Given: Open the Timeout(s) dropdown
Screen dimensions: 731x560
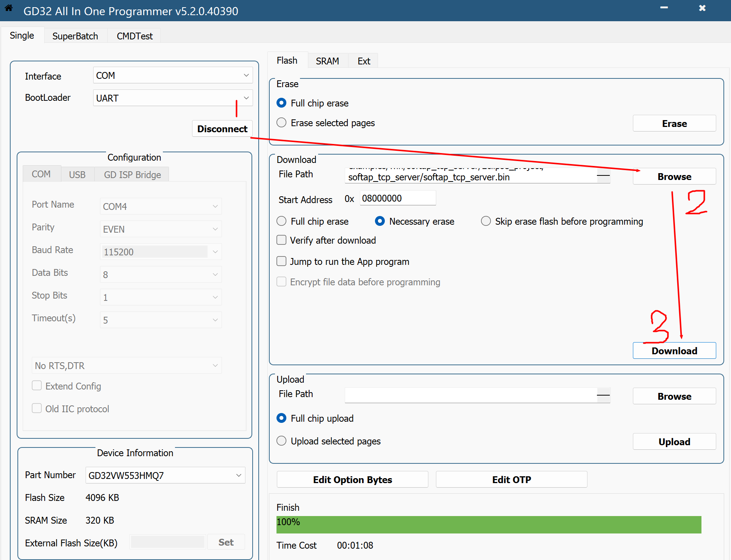Looking at the screenshot, I should pos(161,320).
